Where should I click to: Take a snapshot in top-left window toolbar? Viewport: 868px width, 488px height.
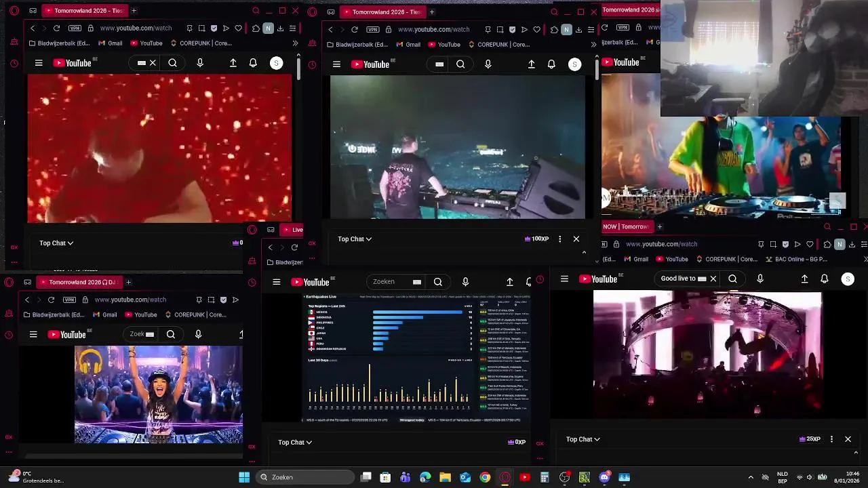click(x=201, y=28)
